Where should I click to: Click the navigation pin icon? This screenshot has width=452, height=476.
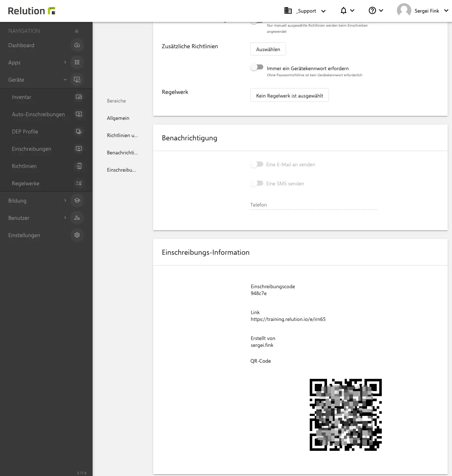click(77, 31)
